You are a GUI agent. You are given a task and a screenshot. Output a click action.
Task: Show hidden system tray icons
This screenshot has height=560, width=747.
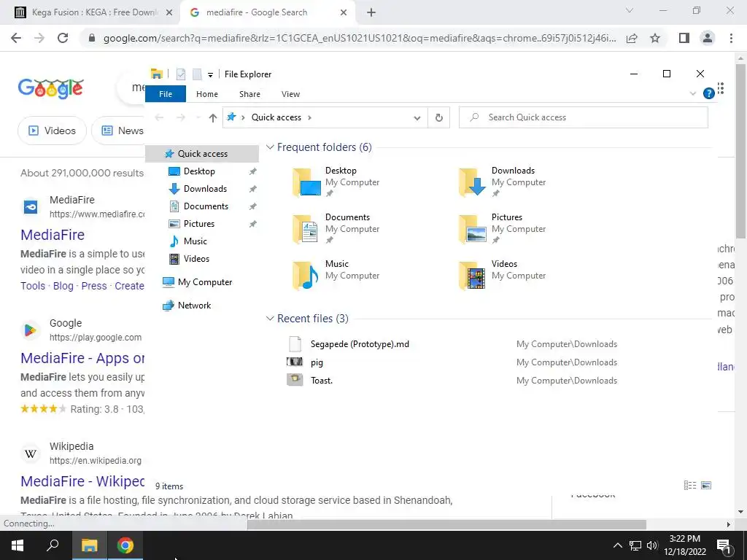click(x=617, y=545)
